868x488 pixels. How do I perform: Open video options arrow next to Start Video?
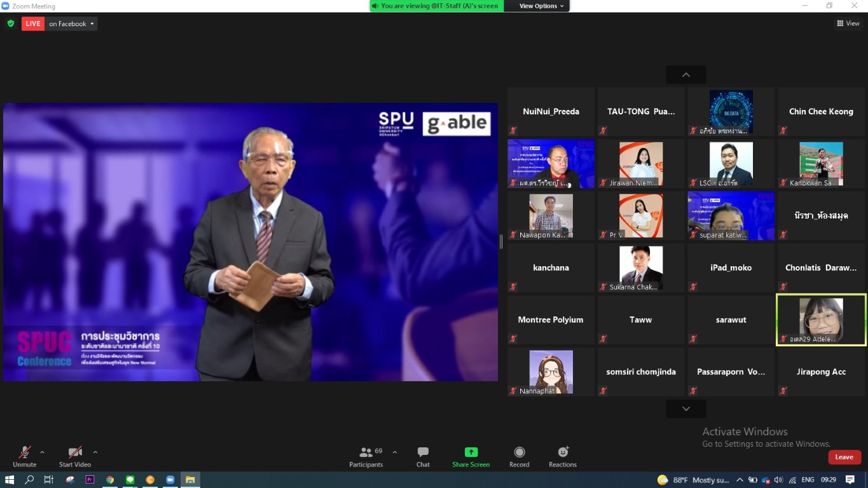[95, 452]
